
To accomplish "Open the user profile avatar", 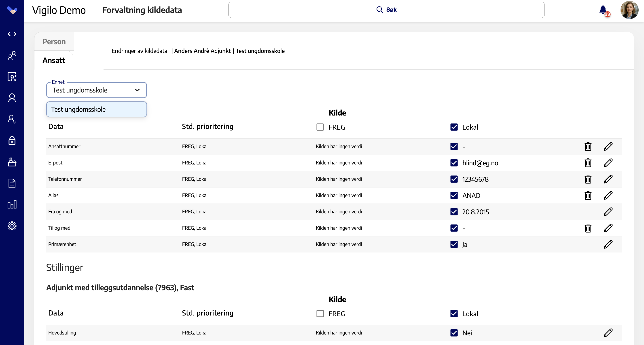I will [x=629, y=10].
